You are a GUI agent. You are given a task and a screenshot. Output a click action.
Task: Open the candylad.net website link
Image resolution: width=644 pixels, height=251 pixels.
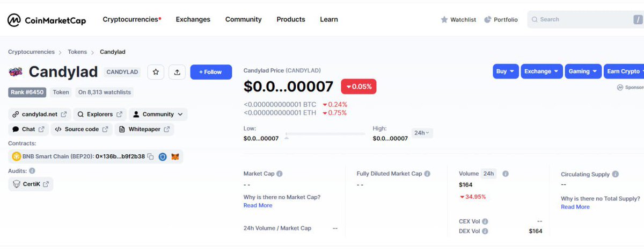tap(40, 114)
